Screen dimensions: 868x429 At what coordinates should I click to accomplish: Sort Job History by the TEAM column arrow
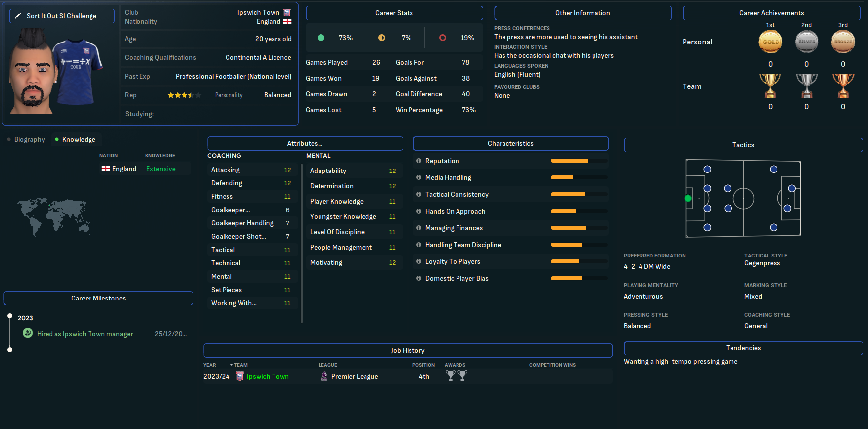coord(231,365)
